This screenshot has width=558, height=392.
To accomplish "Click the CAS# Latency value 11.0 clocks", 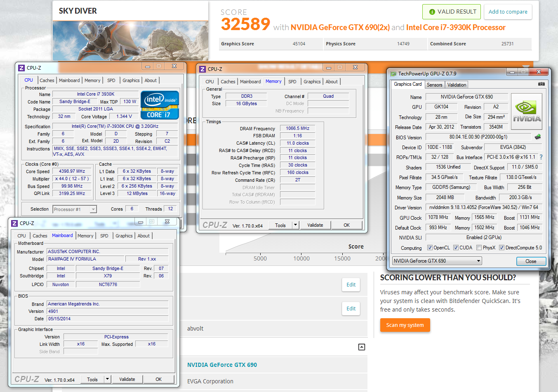I will pos(297,143).
